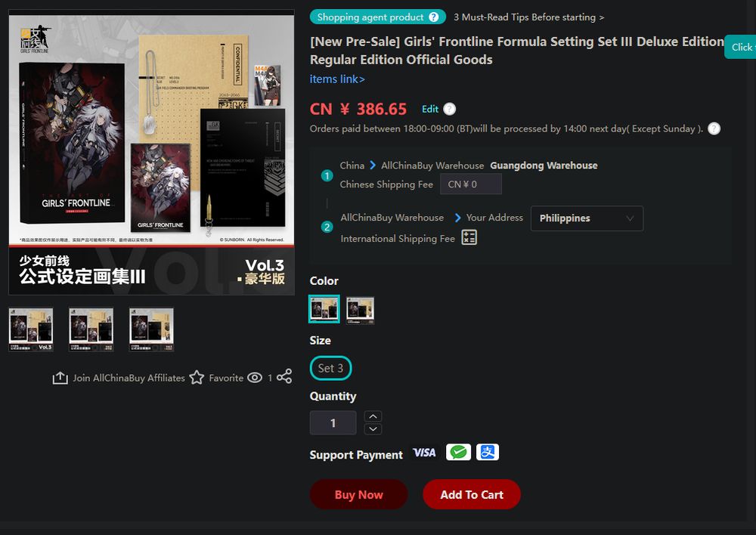Open the international shipping fee calculator icon
Screen dimensions: 756x535
469,237
